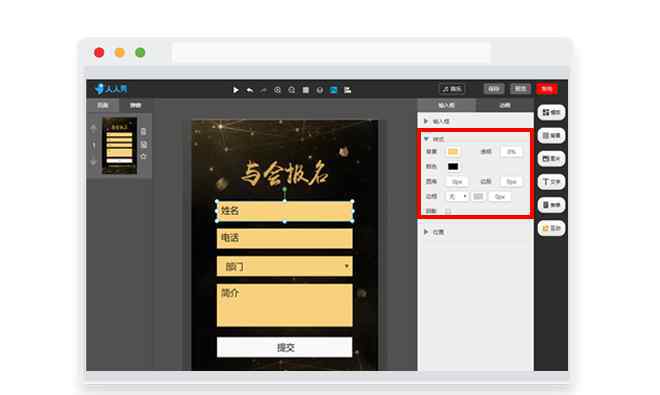
Task: Click the move page up arrow beside thumbnail
Action: coord(93,128)
